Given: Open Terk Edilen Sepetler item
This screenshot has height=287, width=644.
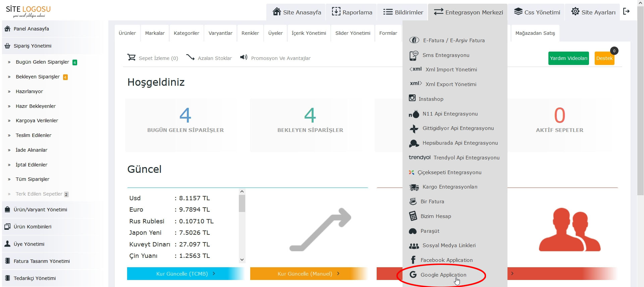Looking at the screenshot, I should pos(39,194).
